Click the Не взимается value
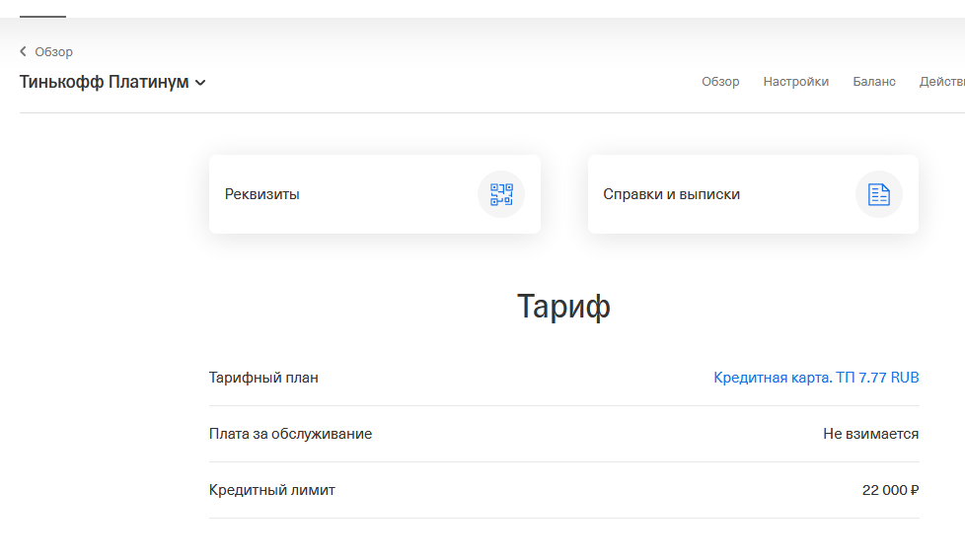This screenshot has height=560, width=965. point(871,434)
